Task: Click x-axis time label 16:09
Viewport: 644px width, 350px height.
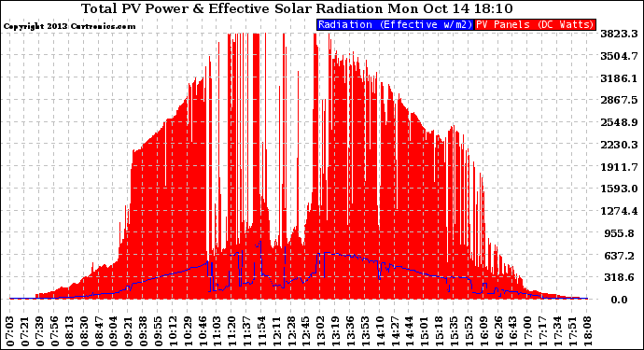Action: tap(483, 331)
